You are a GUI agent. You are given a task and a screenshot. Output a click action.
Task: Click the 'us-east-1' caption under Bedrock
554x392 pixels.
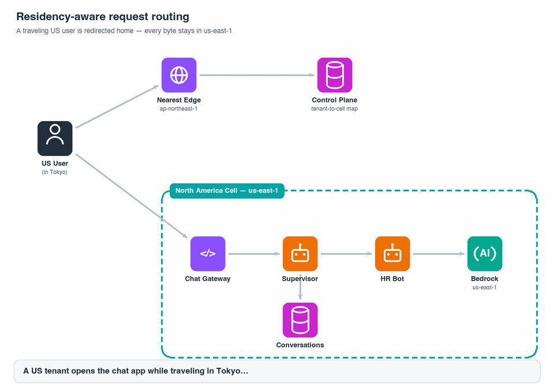pyautogui.click(x=484, y=288)
